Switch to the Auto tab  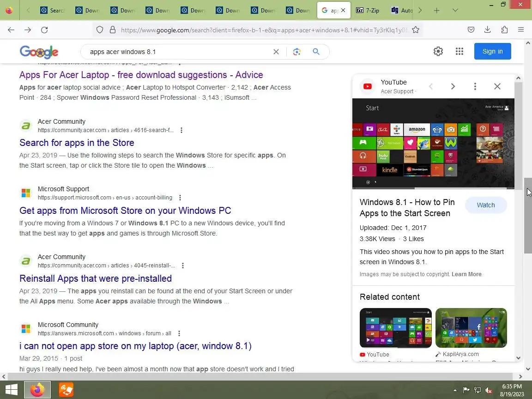pos(402,11)
